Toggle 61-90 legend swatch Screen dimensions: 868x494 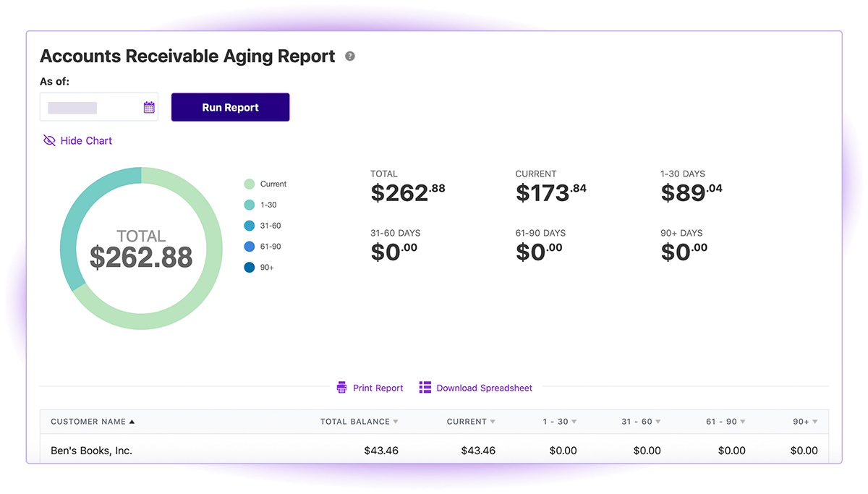250,247
